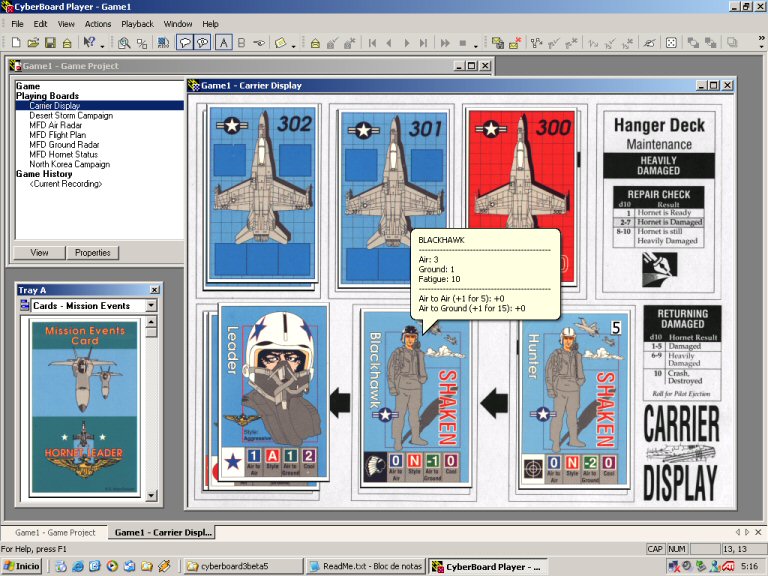
Task: Select MFD Flight Plan board
Action: 57,135
